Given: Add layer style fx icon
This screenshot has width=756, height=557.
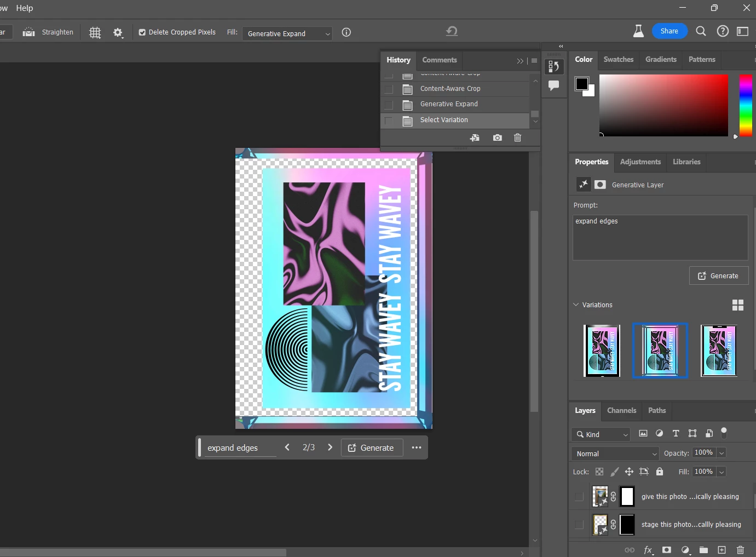Looking at the screenshot, I should pyautogui.click(x=648, y=550).
